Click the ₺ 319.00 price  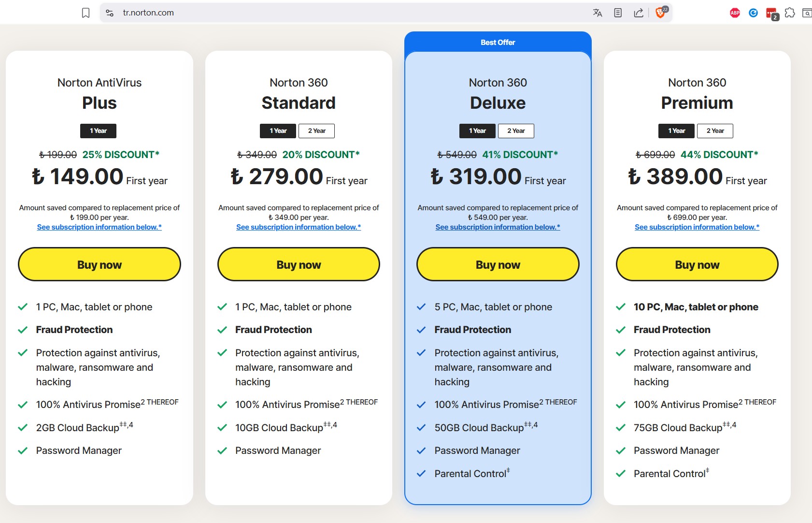click(x=476, y=176)
